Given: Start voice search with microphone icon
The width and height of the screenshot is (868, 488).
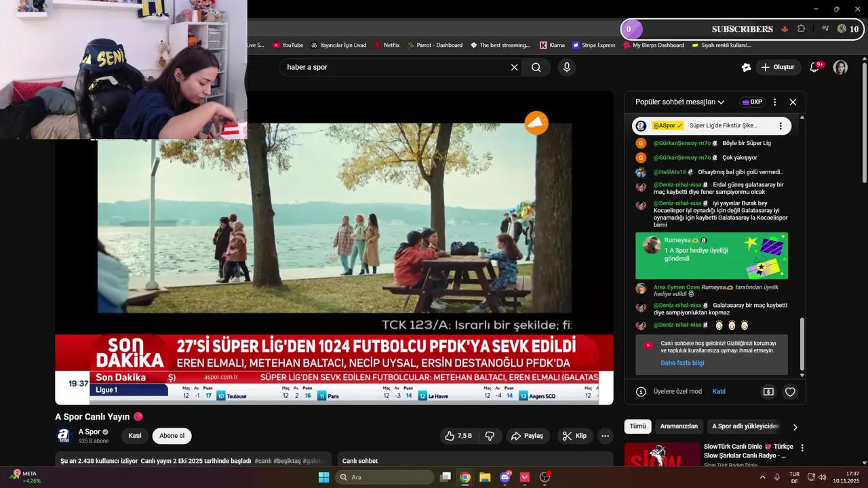Looking at the screenshot, I should click(x=567, y=67).
